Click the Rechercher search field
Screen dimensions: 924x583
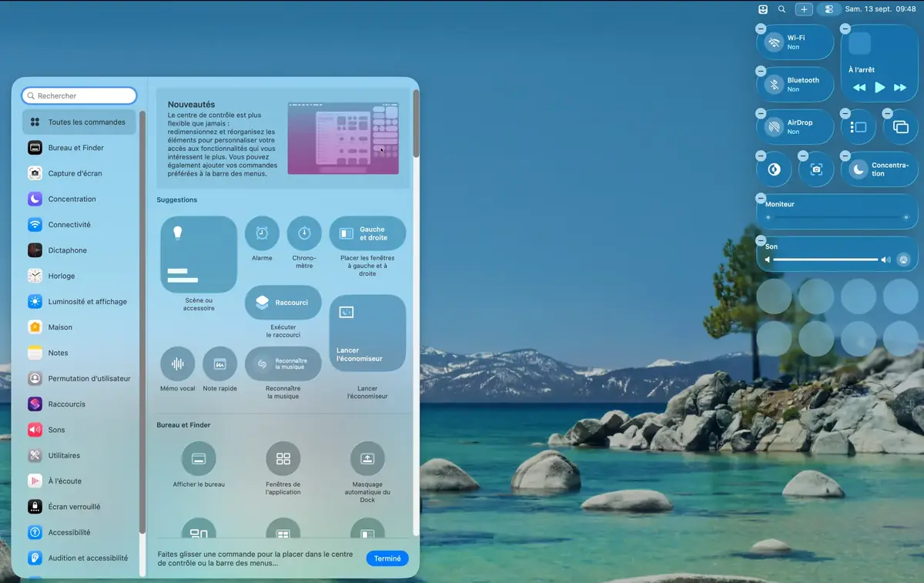(x=79, y=95)
